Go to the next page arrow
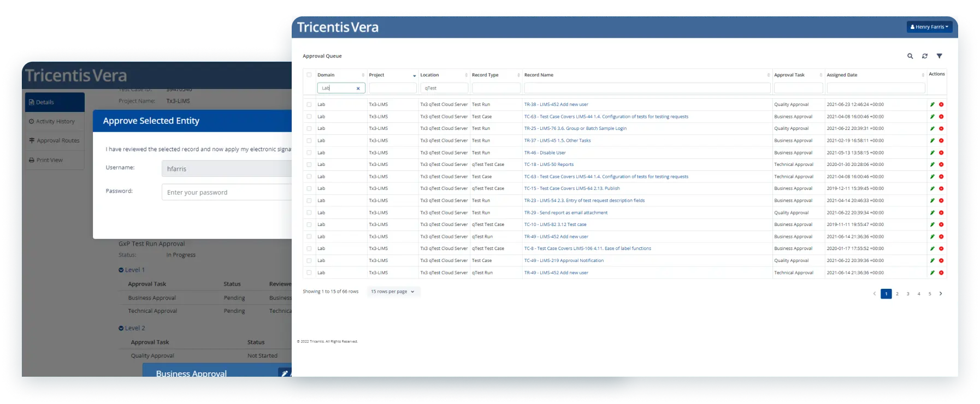 click(941, 294)
